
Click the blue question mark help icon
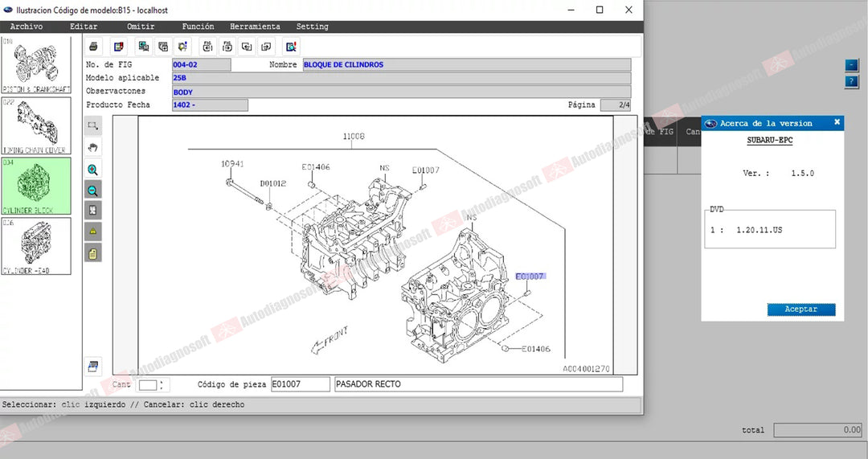click(x=851, y=82)
